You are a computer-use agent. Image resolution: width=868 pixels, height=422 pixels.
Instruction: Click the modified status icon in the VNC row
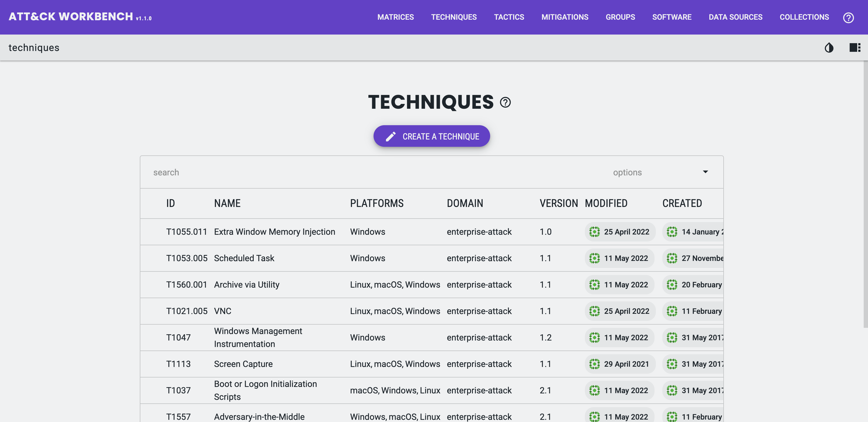pyautogui.click(x=594, y=311)
